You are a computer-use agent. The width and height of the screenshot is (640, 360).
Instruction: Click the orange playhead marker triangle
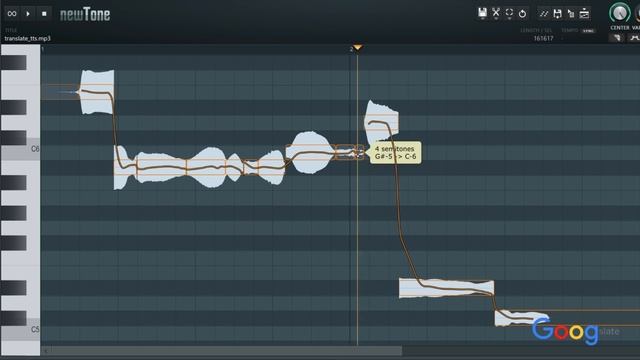358,48
